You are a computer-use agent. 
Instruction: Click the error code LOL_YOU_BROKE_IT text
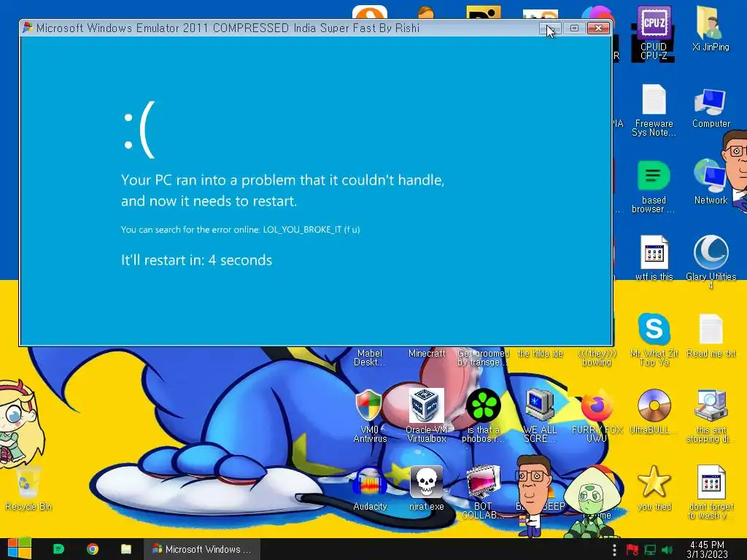click(311, 229)
